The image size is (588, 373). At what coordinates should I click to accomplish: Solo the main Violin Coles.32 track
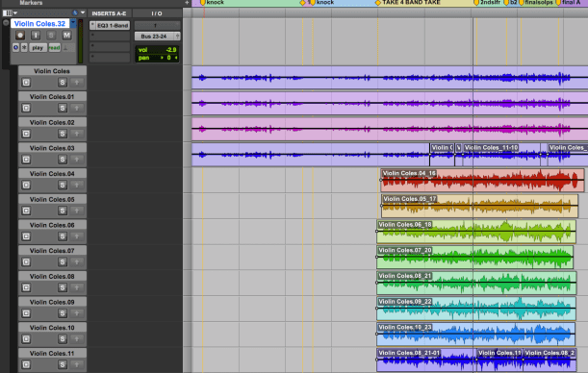(x=51, y=36)
